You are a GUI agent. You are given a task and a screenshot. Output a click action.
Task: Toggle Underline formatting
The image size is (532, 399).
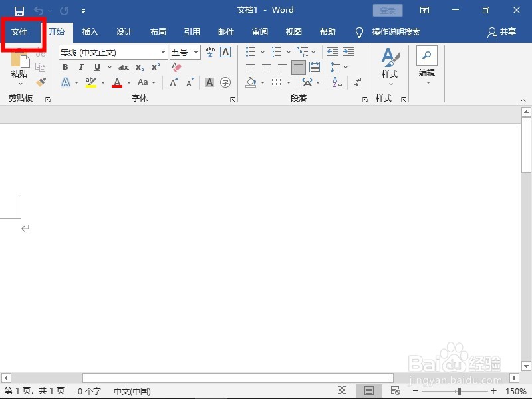(x=97, y=67)
